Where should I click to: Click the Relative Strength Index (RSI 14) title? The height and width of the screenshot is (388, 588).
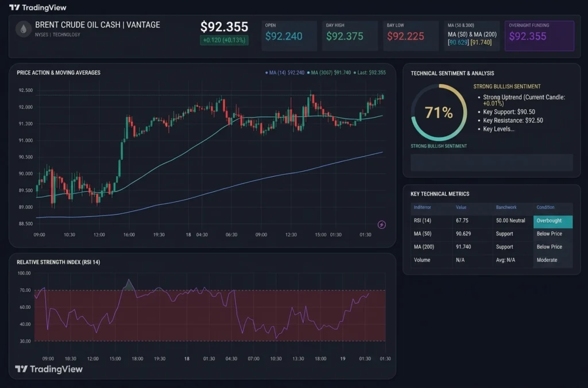[59, 262]
